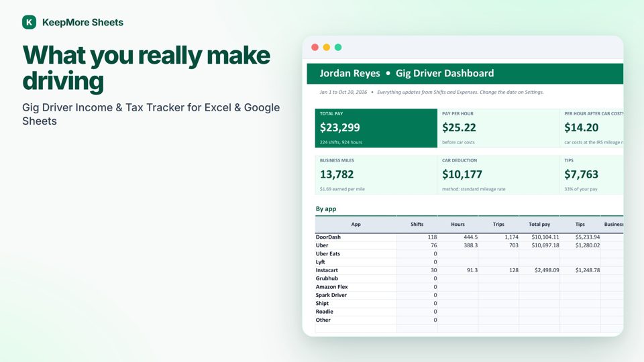Select the Uber row label

coord(321,245)
